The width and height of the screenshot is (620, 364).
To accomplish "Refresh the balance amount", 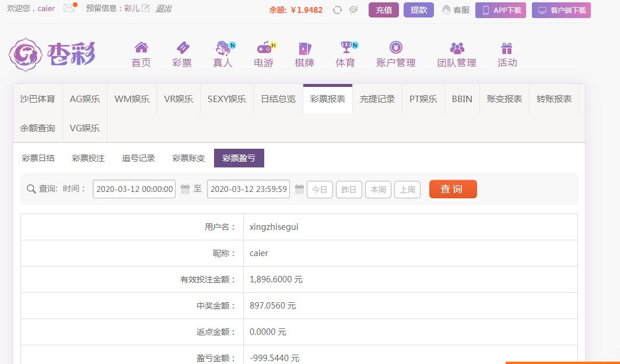I will (x=337, y=10).
